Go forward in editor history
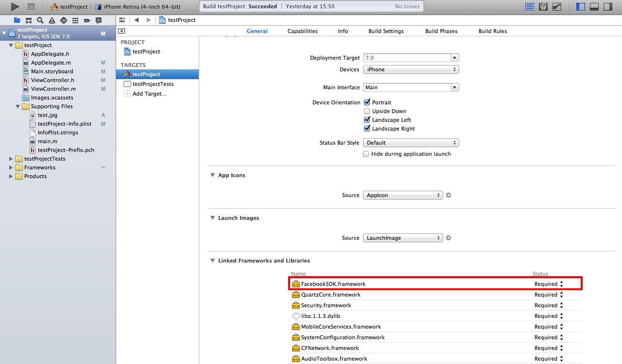622x364 pixels. (x=149, y=20)
